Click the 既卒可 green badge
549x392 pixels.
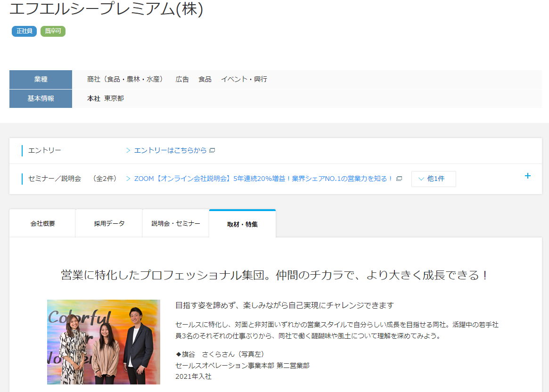click(53, 31)
